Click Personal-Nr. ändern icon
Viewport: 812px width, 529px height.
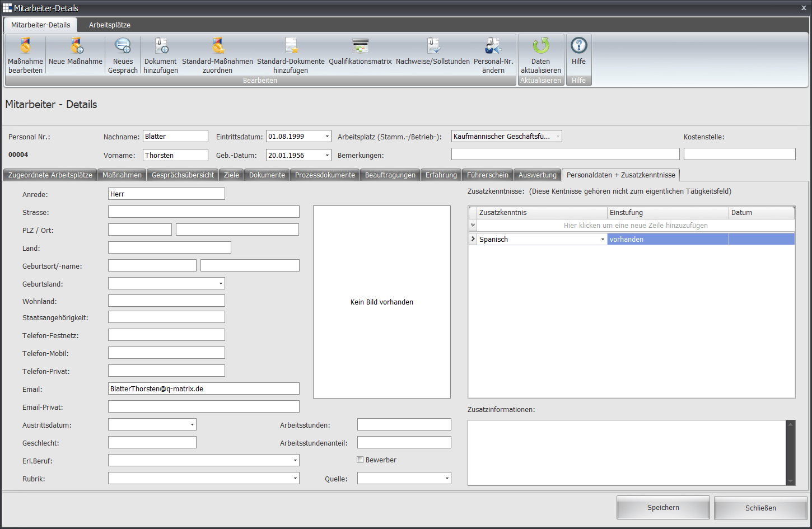click(493, 46)
